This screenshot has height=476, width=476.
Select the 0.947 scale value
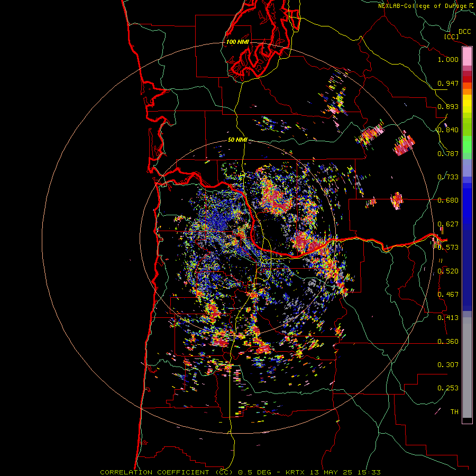click(x=448, y=83)
